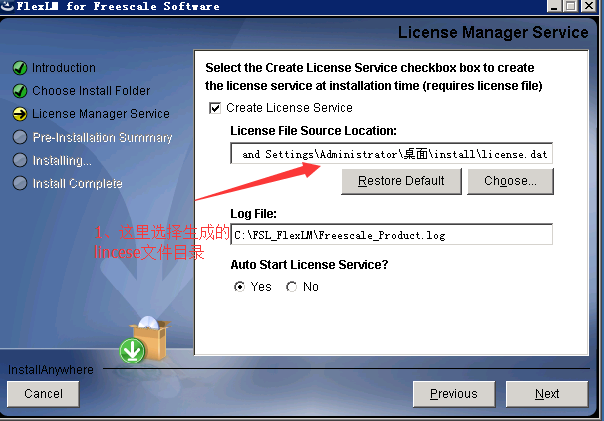Click the circle icon beside Pre-Installation Summary
Image resolution: width=604 pixels, height=421 pixels.
click(20, 137)
